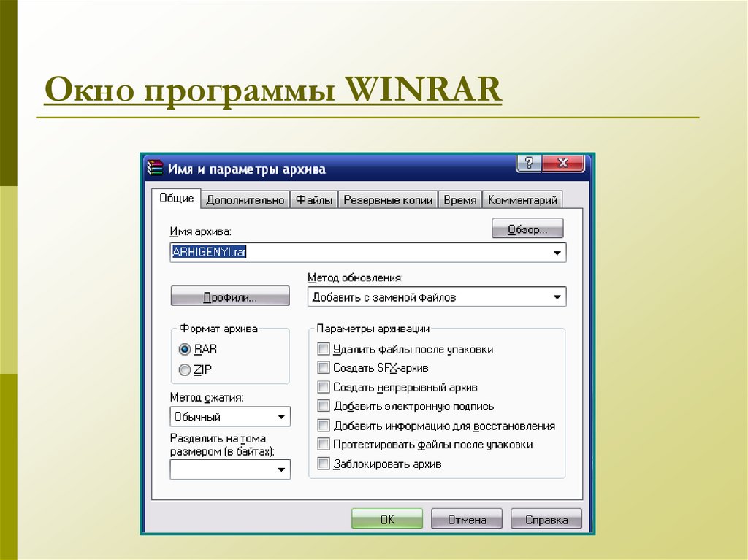Check 'Создать SFX-архив'
The height and width of the screenshot is (560, 748).
pos(324,368)
